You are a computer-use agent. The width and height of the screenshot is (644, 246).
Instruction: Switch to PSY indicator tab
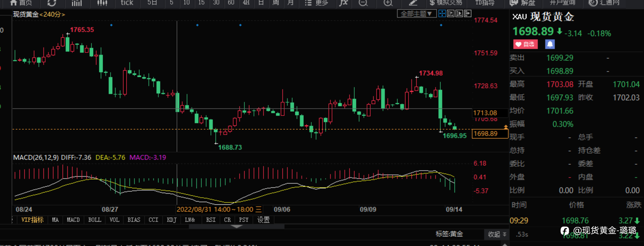pyautogui.click(x=244, y=220)
